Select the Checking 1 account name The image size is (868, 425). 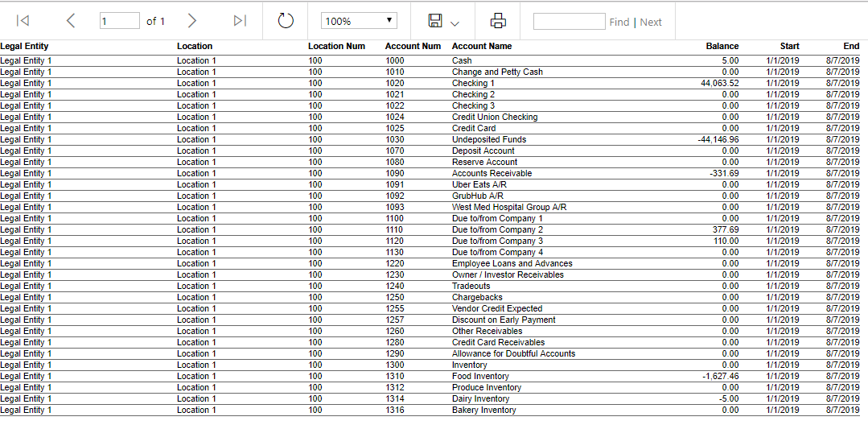point(473,83)
